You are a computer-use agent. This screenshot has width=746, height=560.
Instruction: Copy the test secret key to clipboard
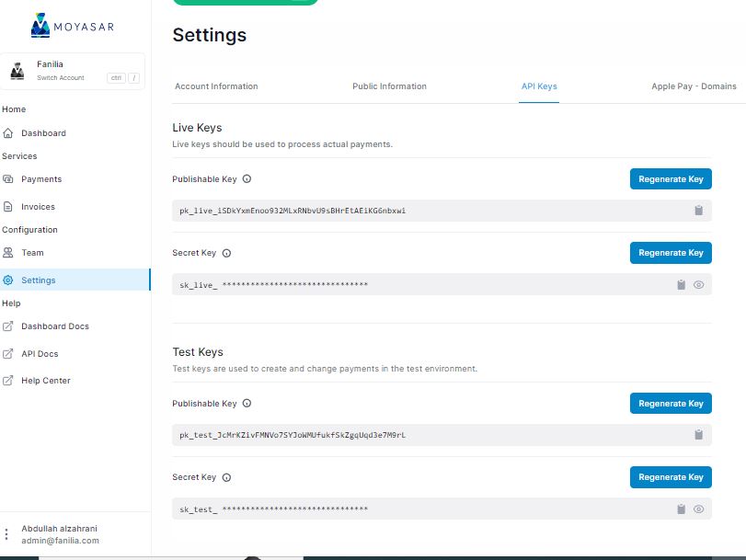[x=681, y=509]
